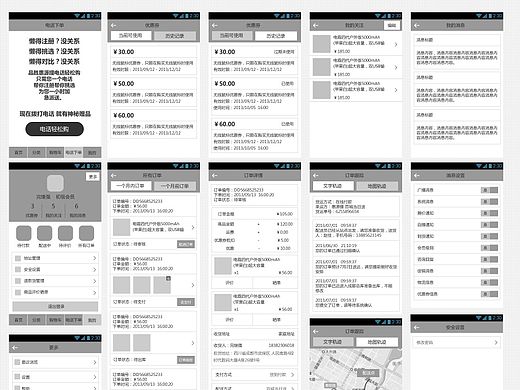Open chevron of order with three product thumbnails
520x390 pixels.
click(193, 285)
